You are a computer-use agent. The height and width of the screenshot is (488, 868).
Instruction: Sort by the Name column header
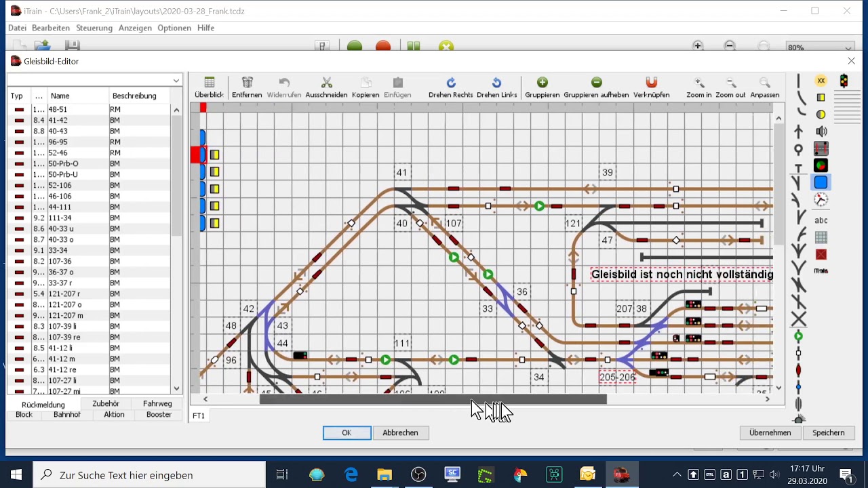pos(78,96)
